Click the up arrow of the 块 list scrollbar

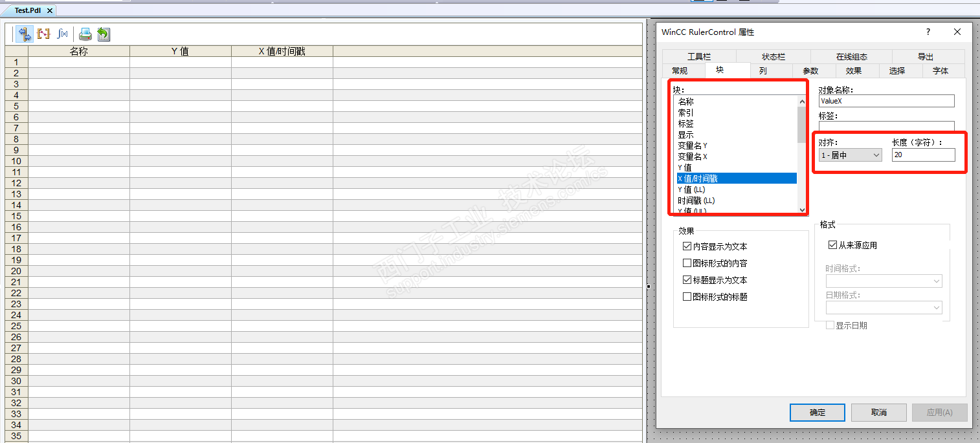(x=802, y=102)
